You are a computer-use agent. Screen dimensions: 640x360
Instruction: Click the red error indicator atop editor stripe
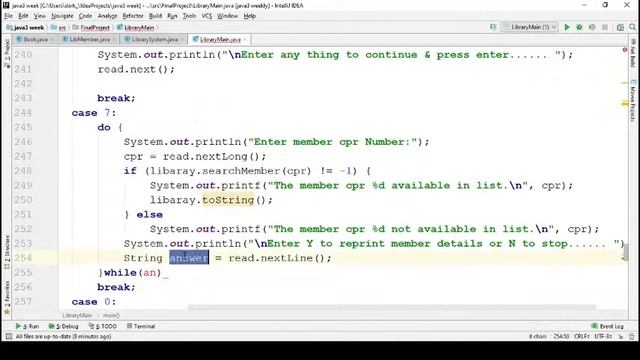[624, 50]
